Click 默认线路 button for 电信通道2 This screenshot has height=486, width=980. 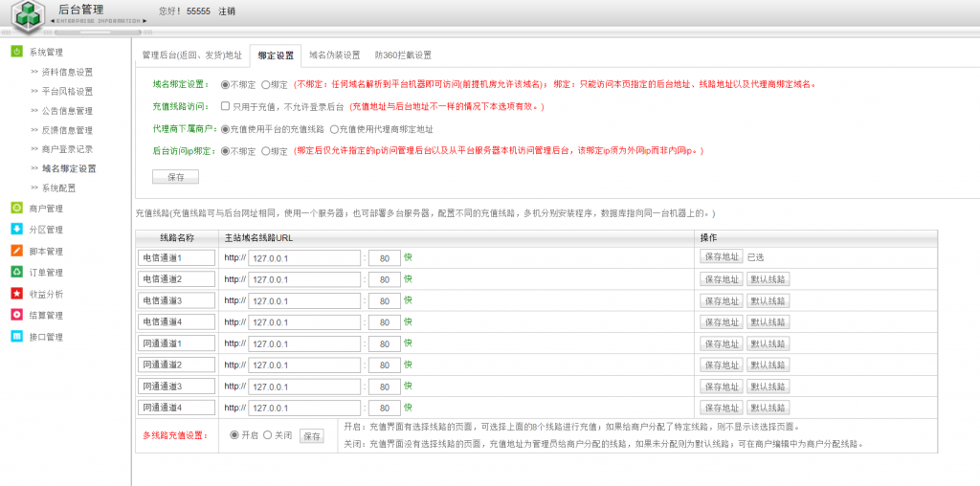768,279
